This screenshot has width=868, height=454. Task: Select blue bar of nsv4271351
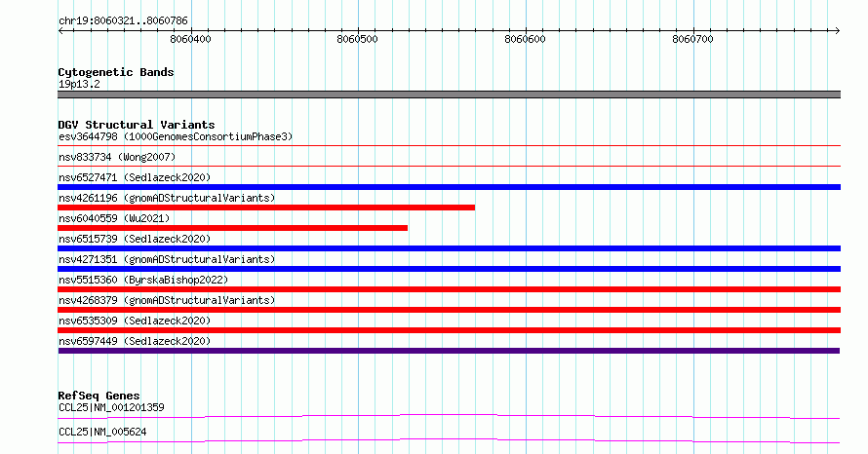coord(449,269)
